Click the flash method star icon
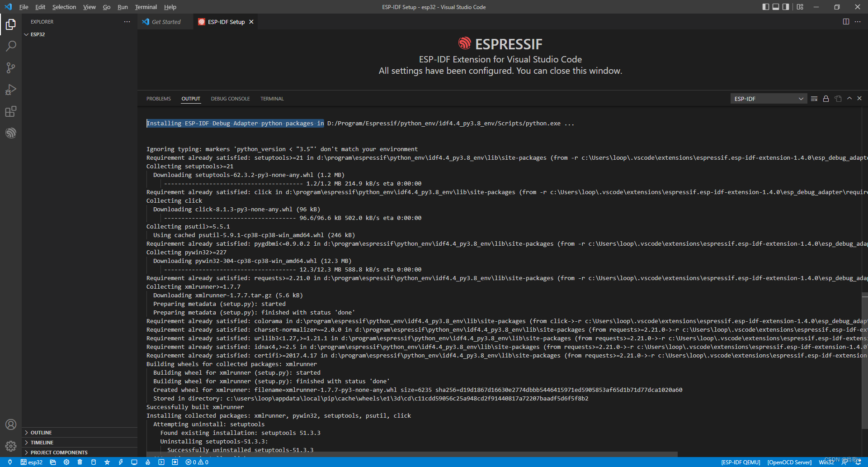This screenshot has width=868, height=467. tap(107, 462)
